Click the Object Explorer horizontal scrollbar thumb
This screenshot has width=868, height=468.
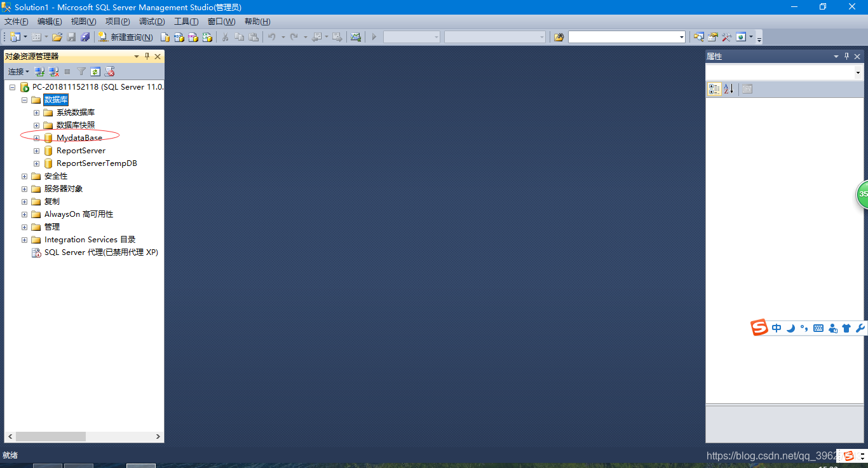coord(51,437)
